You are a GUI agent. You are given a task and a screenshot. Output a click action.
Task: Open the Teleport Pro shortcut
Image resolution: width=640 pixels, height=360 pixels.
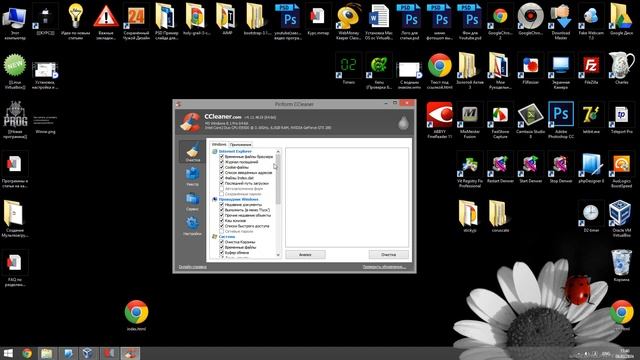click(x=622, y=118)
